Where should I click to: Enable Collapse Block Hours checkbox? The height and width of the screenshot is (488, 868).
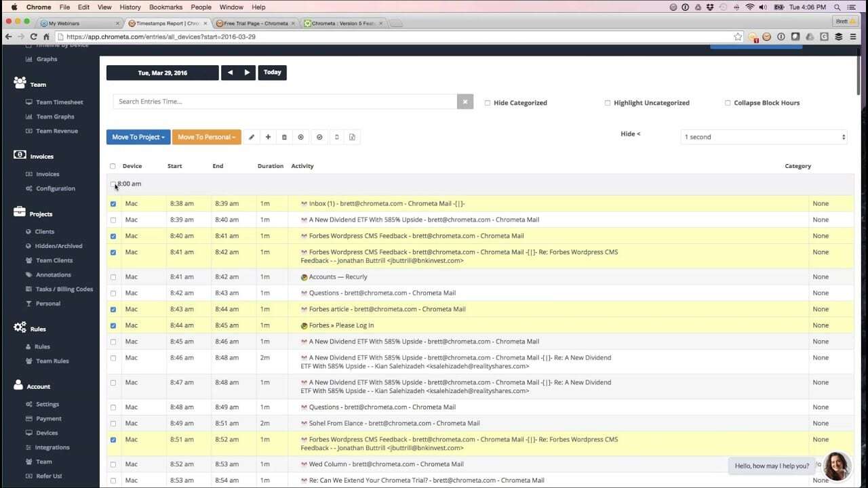[x=728, y=103]
